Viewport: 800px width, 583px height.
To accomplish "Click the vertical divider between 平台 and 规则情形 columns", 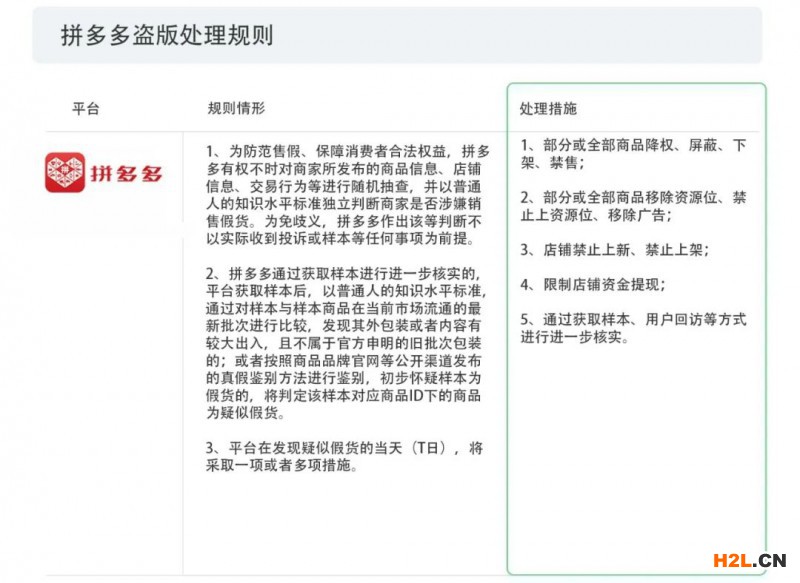I will [x=183, y=350].
